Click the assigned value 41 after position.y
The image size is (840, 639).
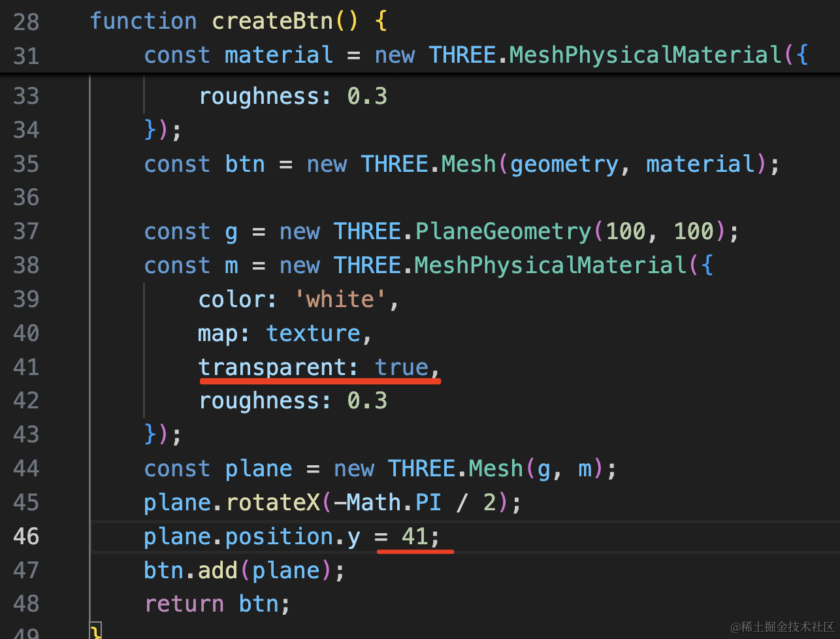[x=415, y=536]
